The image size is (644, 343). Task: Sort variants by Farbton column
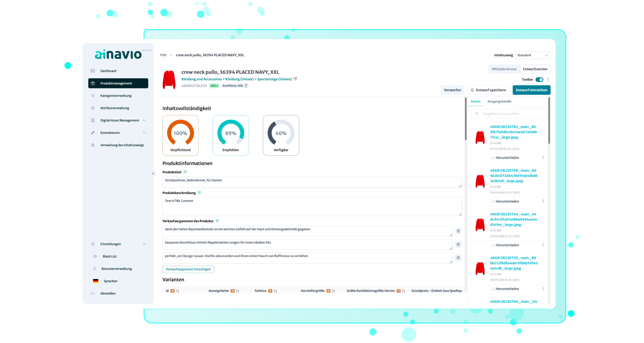click(x=275, y=291)
